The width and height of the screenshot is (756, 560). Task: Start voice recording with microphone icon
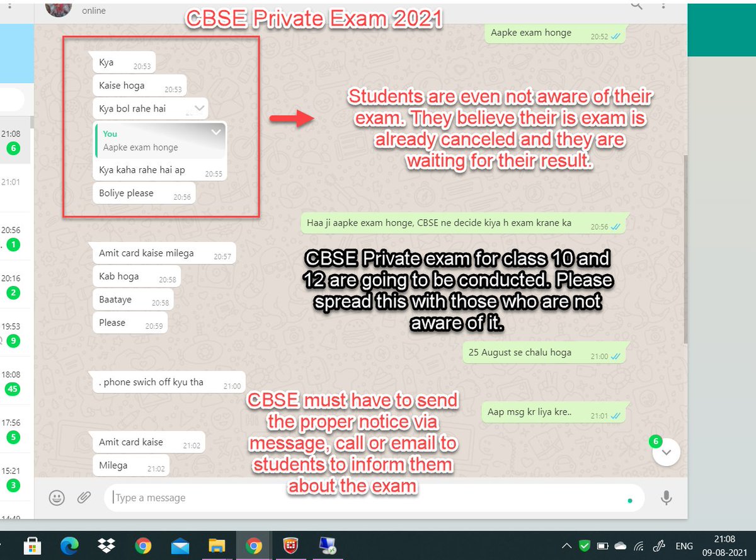(x=666, y=498)
